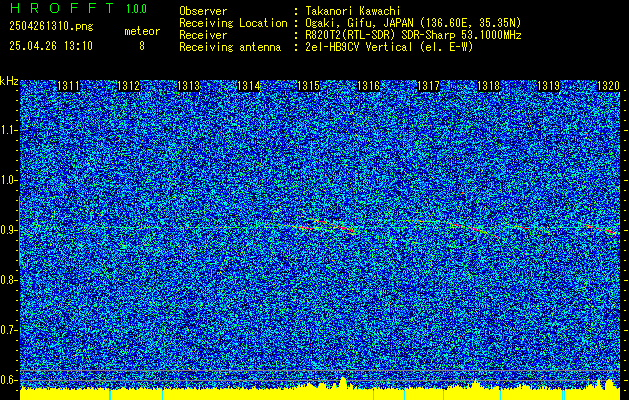Click the version number 1.0.0

click(x=136, y=8)
